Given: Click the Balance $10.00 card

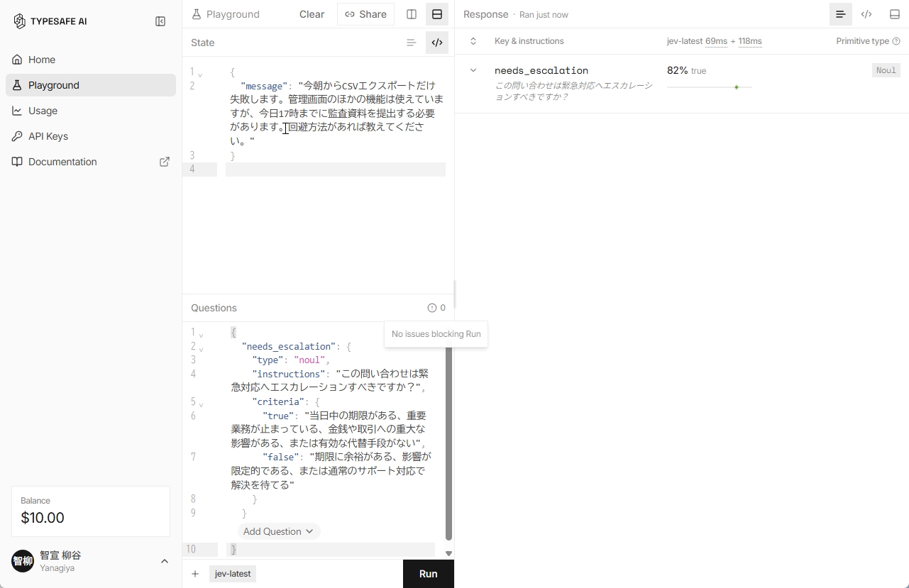Looking at the screenshot, I should 91,511.
